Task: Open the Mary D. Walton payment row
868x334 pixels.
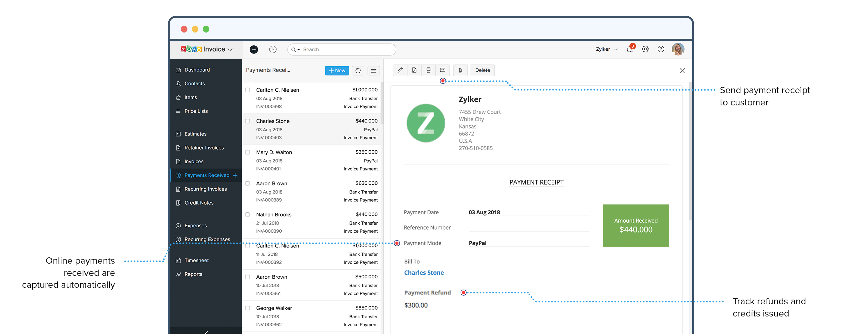Action: (x=311, y=161)
